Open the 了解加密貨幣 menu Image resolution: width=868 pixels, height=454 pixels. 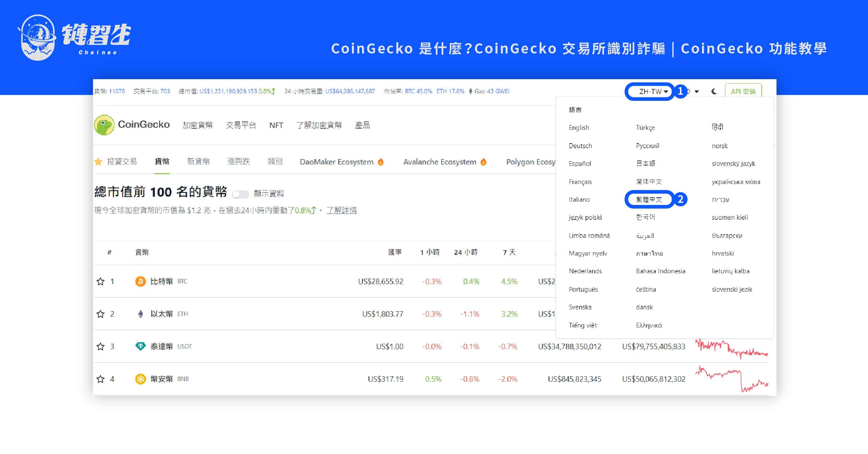click(319, 125)
